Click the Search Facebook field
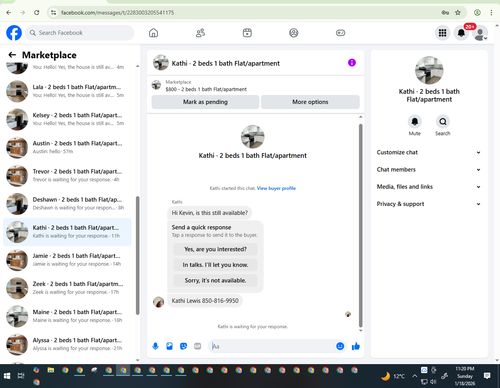Viewport: 500px width, 388px height. [x=80, y=33]
